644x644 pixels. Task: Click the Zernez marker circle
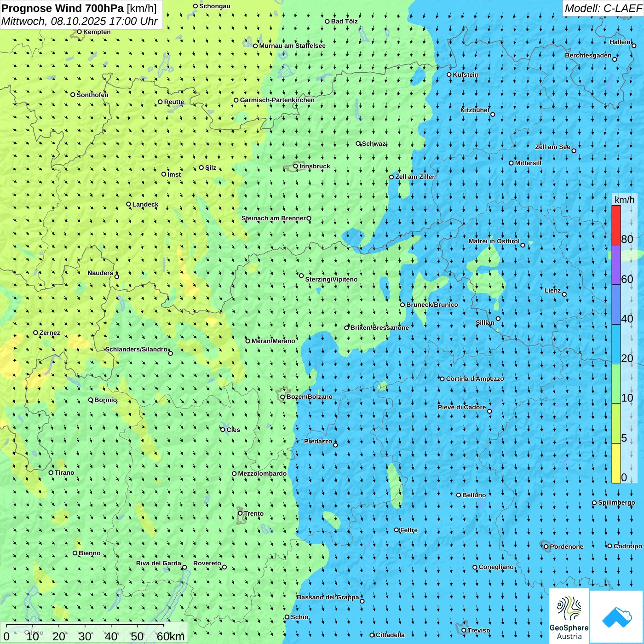point(35,333)
